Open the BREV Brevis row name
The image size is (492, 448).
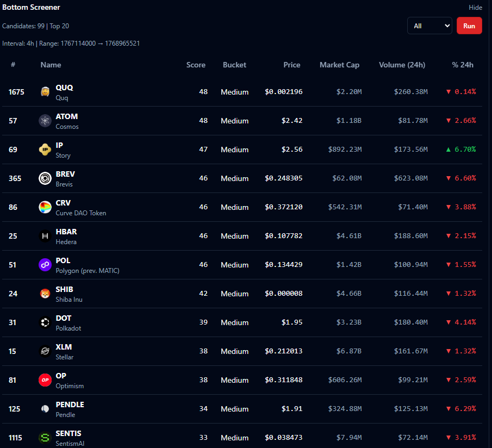coord(65,175)
